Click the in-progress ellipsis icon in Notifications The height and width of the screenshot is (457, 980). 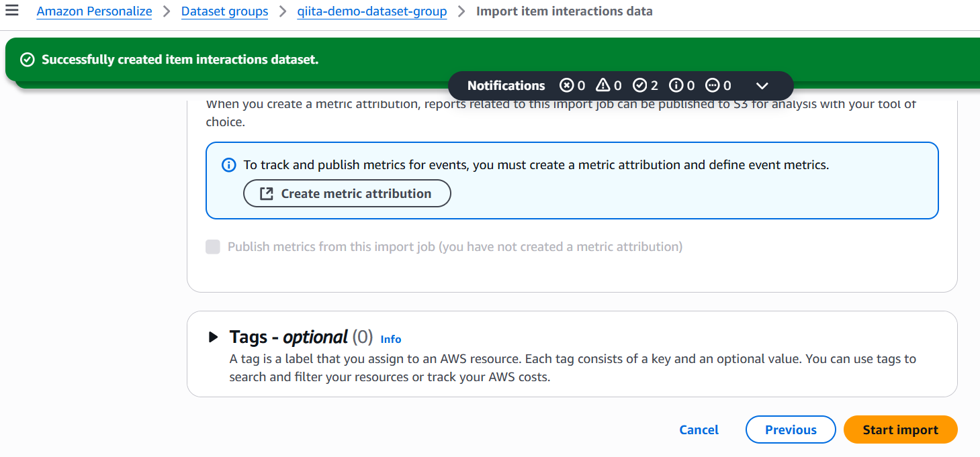(x=713, y=85)
